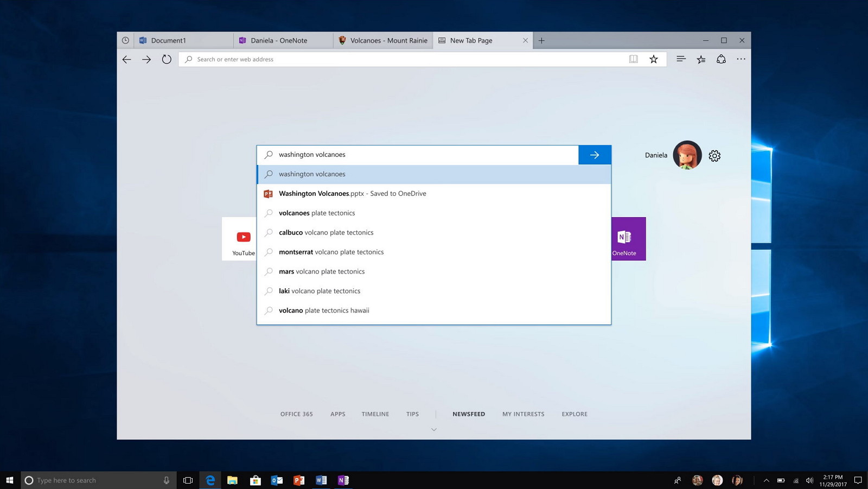Viewport: 868px width, 489px height.
Task: Open settings gear next to Daniela
Action: click(714, 156)
